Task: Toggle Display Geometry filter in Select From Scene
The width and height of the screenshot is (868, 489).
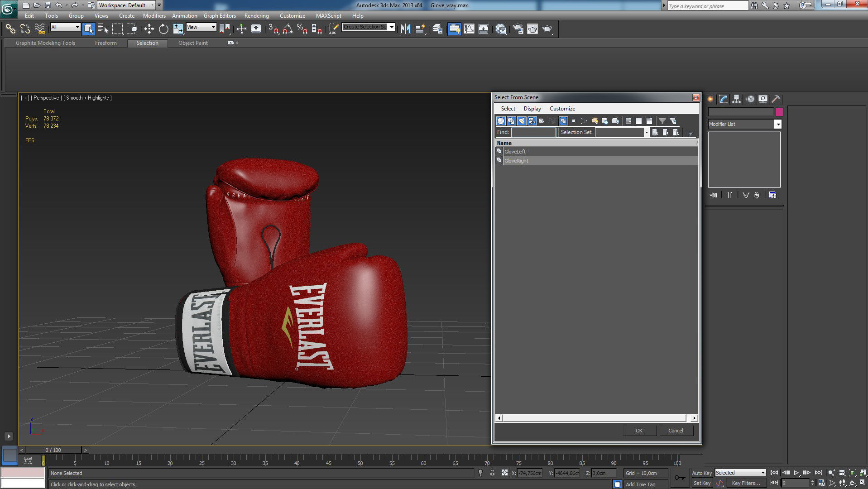Action: (x=501, y=121)
